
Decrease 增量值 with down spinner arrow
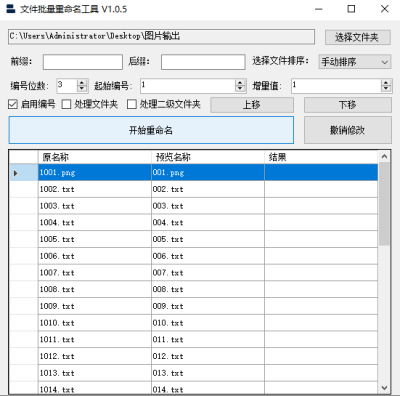pos(386,89)
